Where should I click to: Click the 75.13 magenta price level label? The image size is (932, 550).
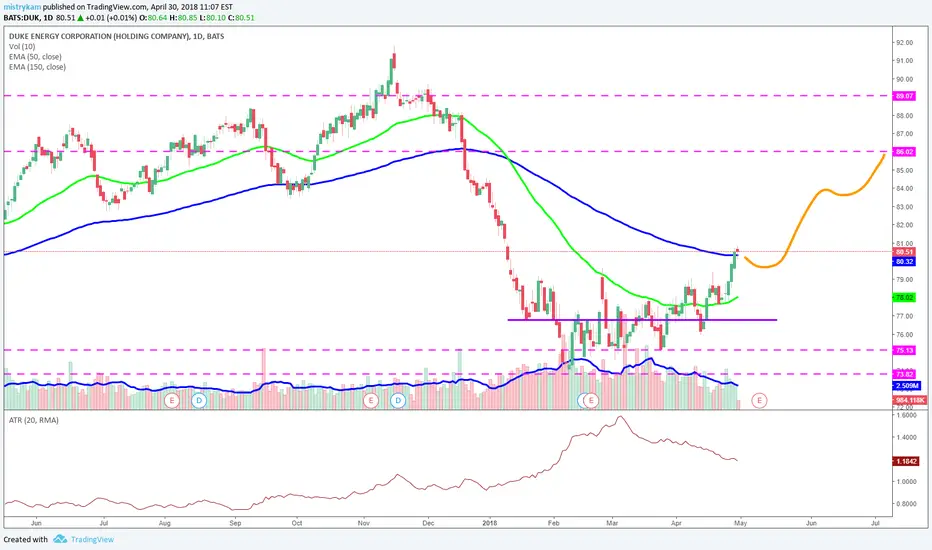tap(905, 350)
